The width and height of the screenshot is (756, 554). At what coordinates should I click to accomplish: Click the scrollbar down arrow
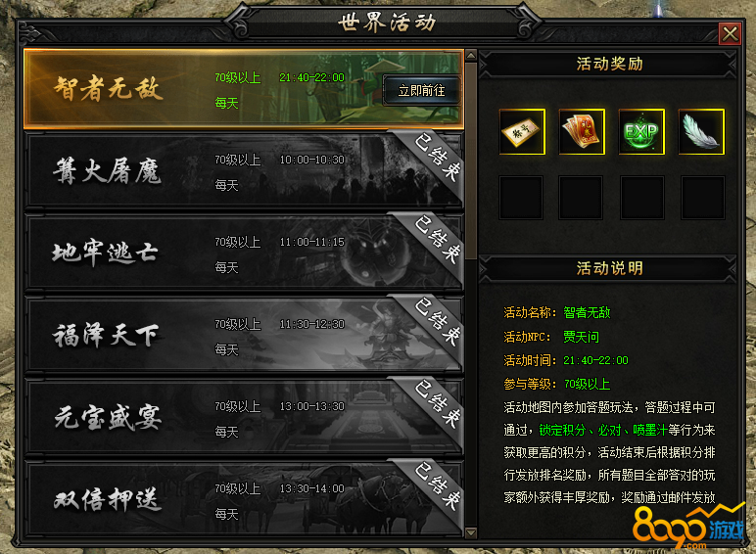click(471, 532)
